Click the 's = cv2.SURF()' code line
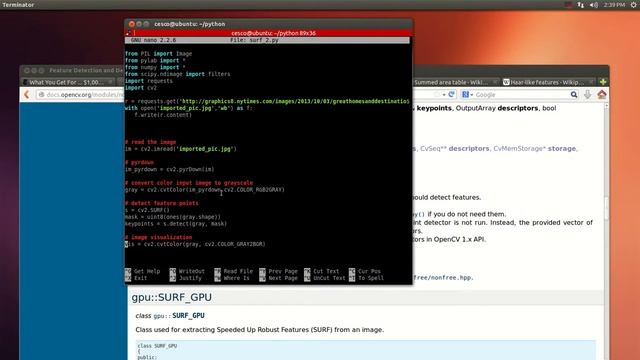 point(147,210)
